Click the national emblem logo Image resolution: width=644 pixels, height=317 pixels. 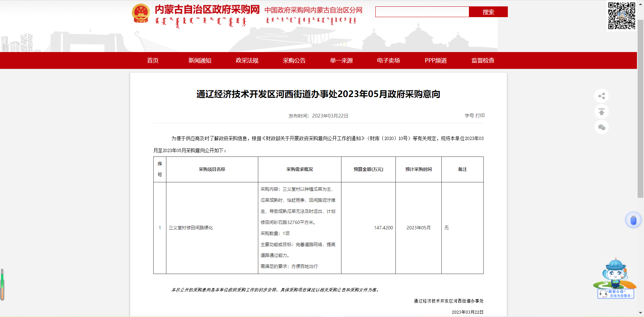pyautogui.click(x=141, y=13)
